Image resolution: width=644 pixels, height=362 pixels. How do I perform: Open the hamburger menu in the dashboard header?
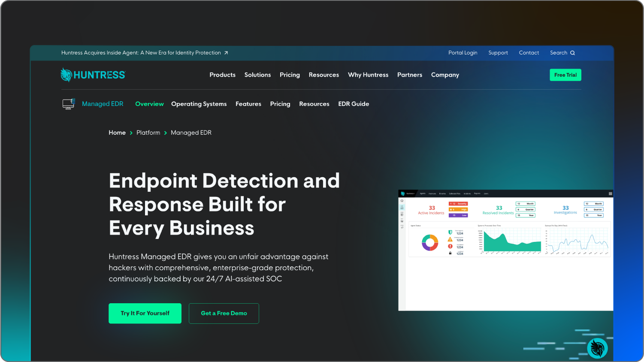coord(610,193)
